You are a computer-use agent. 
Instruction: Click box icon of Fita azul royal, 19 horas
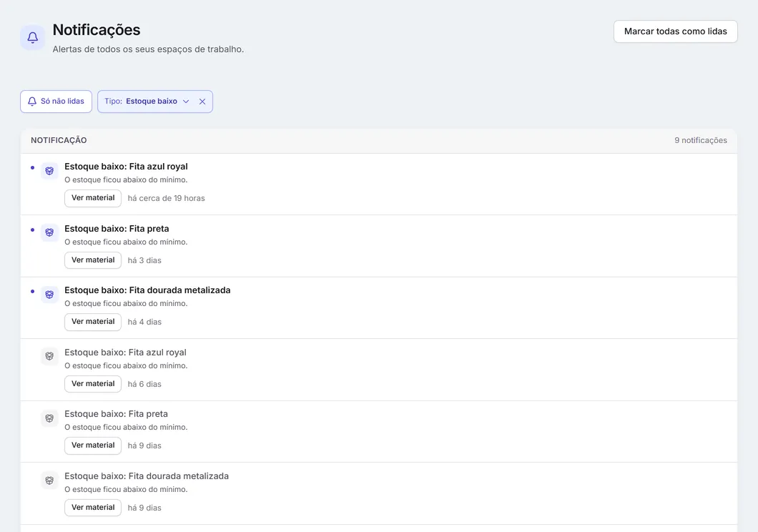click(x=49, y=171)
